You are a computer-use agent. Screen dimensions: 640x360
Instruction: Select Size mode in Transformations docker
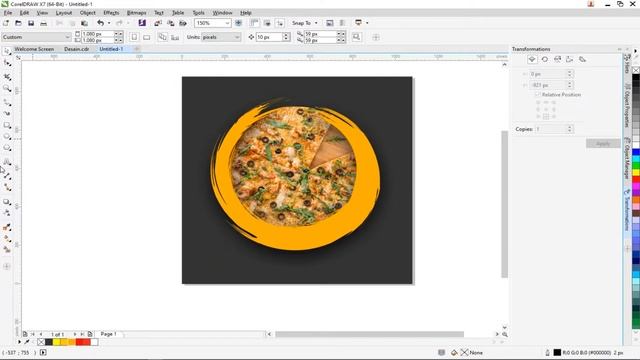point(570,60)
